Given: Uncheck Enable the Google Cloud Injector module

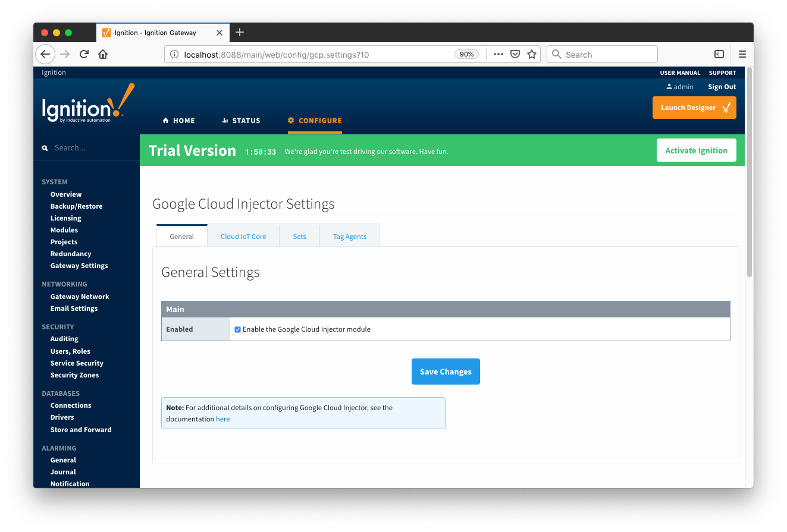Looking at the screenshot, I should (238, 329).
